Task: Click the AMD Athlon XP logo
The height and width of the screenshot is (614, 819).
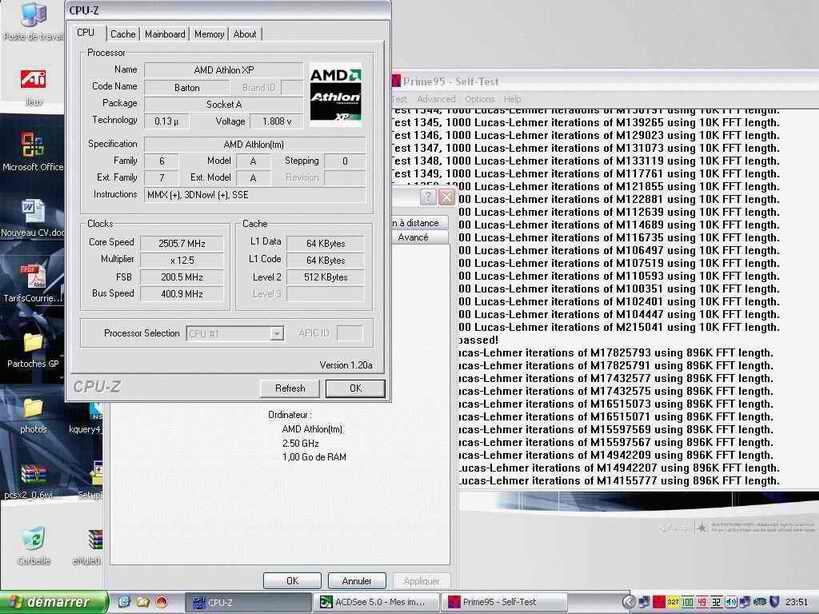Action: coord(335,95)
